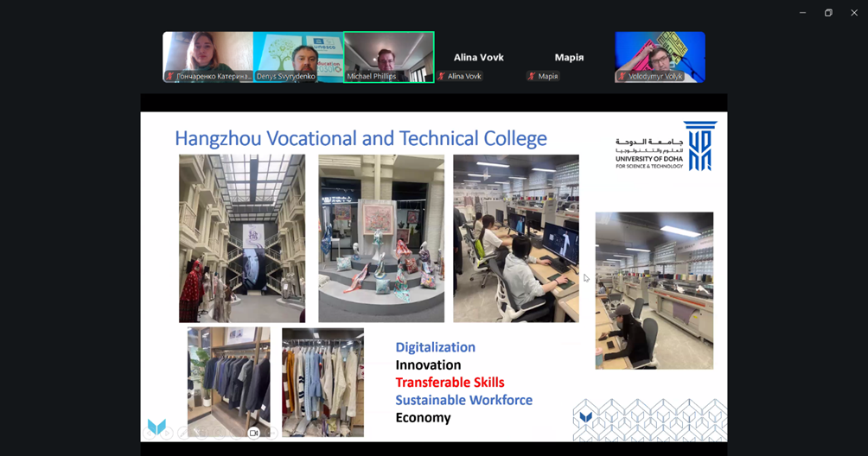
Task: Open more slideshow options ellipsis icon
Action: pos(271,433)
